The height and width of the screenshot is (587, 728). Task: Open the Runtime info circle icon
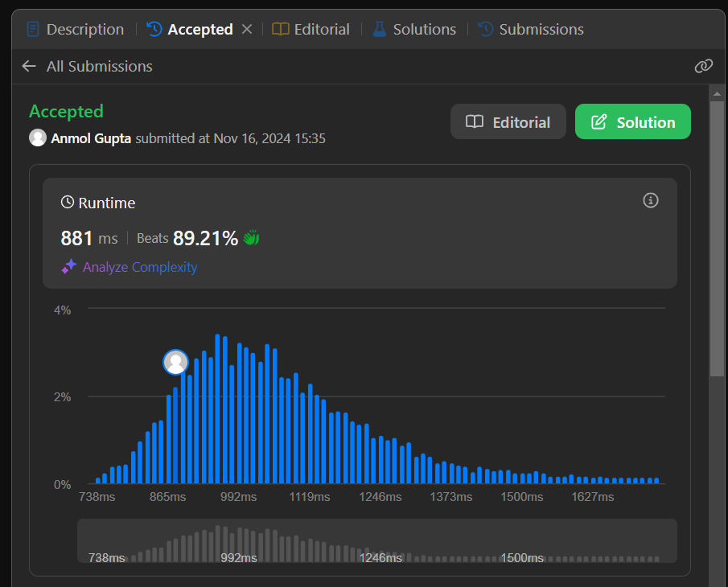pos(651,200)
